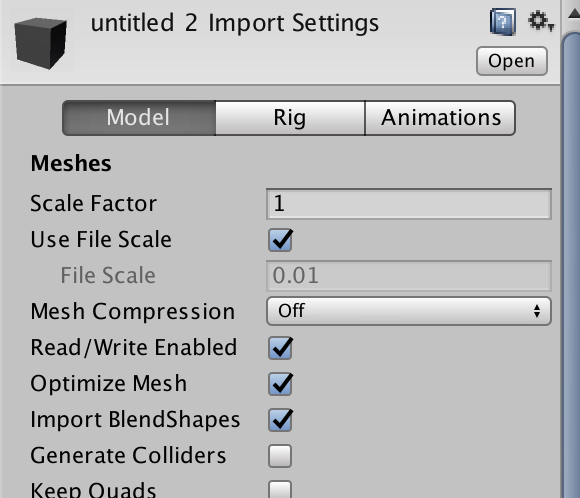
Task: Open the Mesh Compression dropdown
Action: [x=409, y=311]
